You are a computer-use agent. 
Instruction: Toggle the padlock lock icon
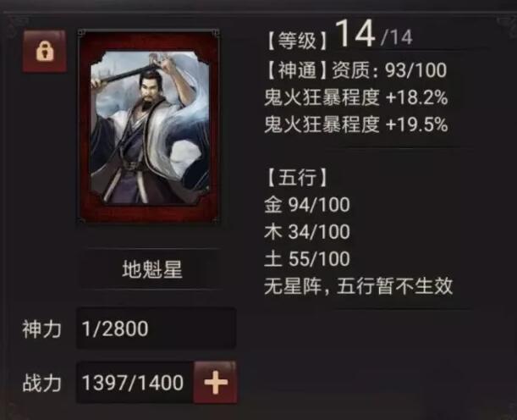(45, 51)
